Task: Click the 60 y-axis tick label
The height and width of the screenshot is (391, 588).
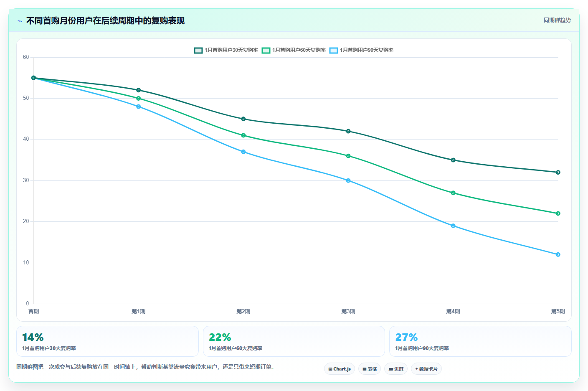Action: pyautogui.click(x=26, y=57)
